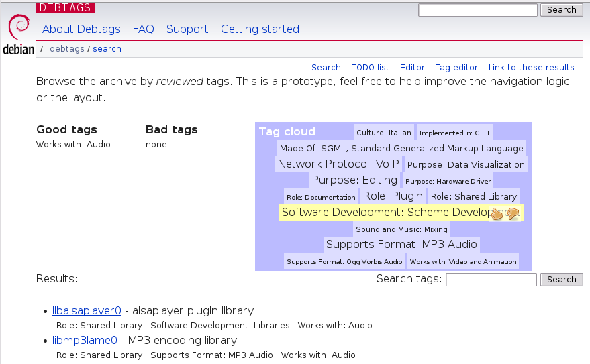Viewport: 590px width, 364px height.
Task: Click the Bad tags heading
Action: 172,129
